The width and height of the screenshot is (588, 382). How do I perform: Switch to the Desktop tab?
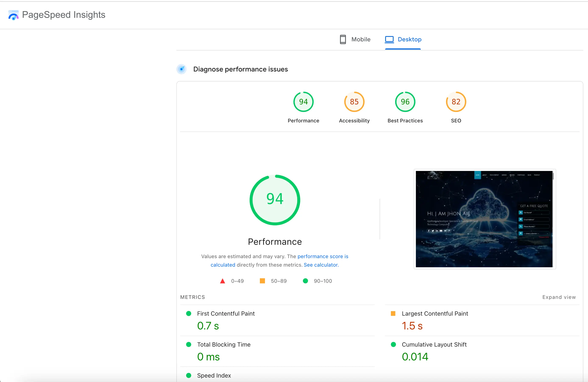409,39
